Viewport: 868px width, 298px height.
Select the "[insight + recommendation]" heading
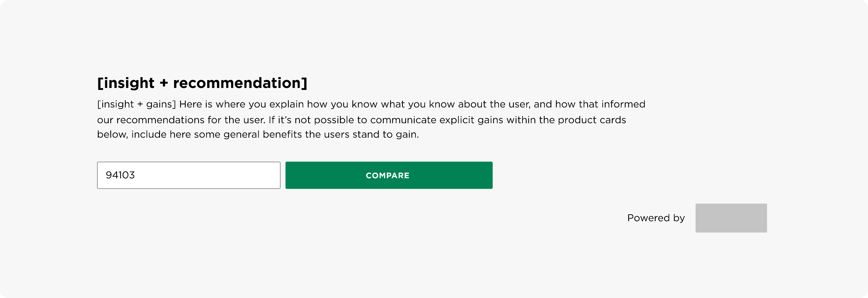point(202,83)
